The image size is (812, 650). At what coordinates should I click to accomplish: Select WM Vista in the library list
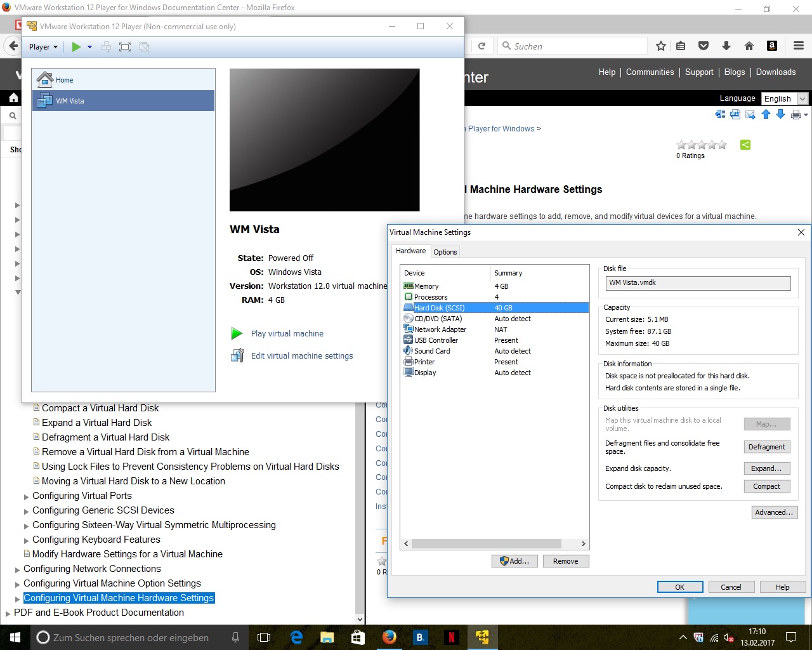point(70,101)
